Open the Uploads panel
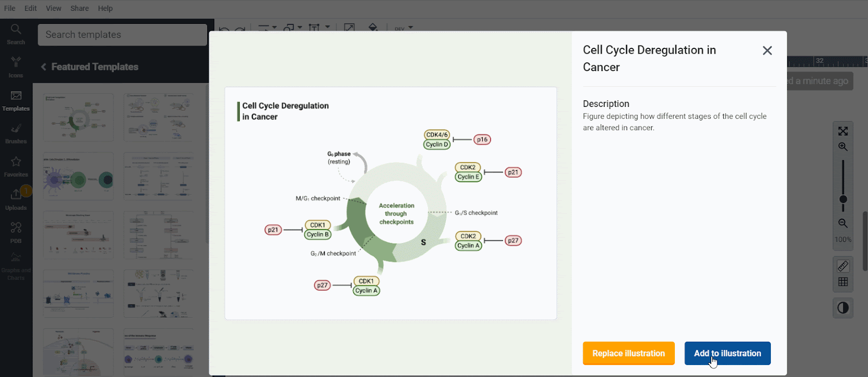Image resolution: width=868 pixels, height=377 pixels. [x=16, y=199]
